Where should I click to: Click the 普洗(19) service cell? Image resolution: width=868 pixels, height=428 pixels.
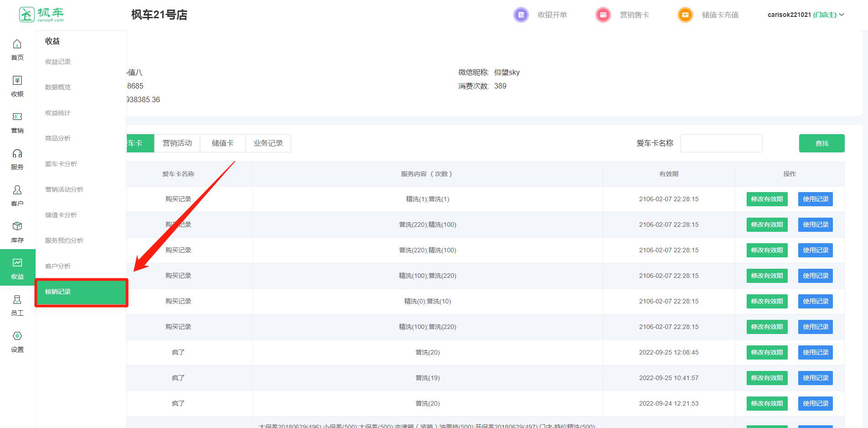coord(427,378)
